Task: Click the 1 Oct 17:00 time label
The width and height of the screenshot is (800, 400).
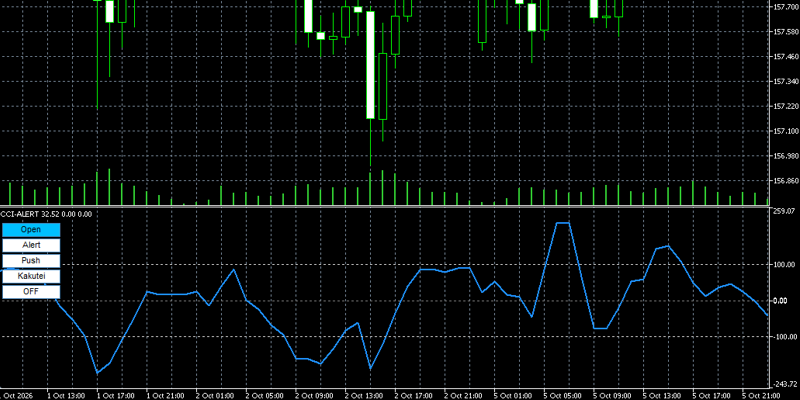Action: 116,396
